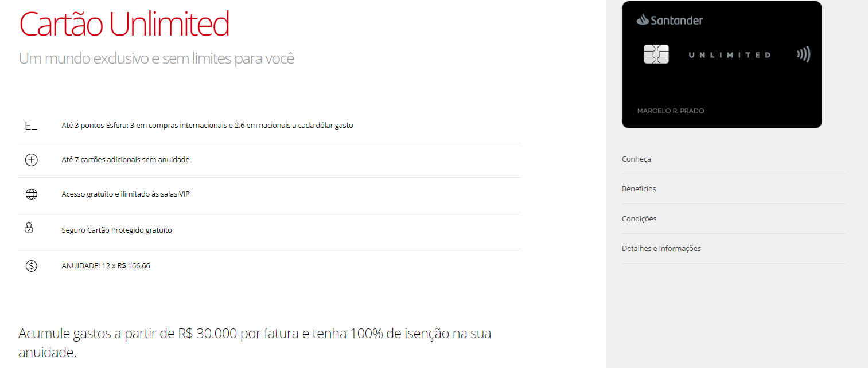Viewport: 868px width, 368px height.
Task: Click the Santander flame logo on card
Action: click(642, 20)
